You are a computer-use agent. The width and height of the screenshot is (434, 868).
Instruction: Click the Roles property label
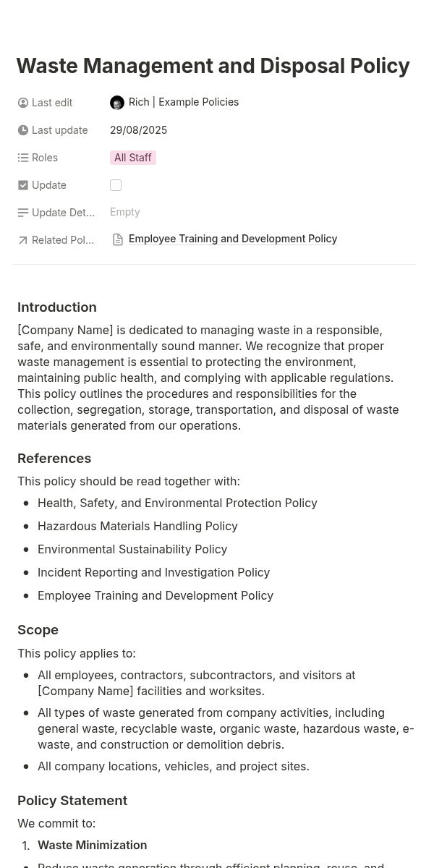pyautogui.click(x=45, y=158)
